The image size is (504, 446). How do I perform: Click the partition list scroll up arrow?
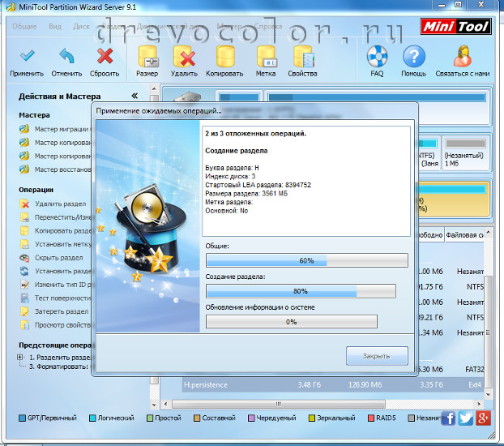(x=488, y=232)
